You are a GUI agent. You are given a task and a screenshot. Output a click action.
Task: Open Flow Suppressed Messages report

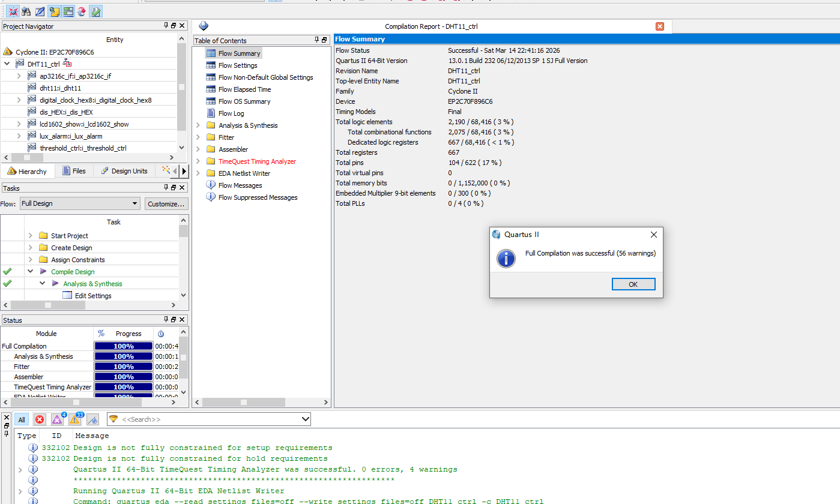click(258, 197)
